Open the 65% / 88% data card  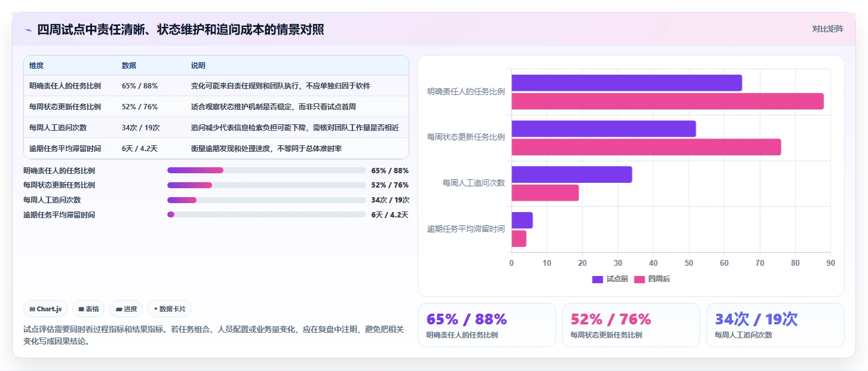[486, 325]
